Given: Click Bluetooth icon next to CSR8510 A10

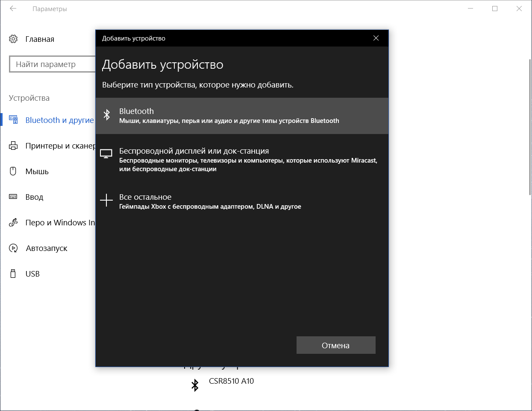Looking at the screenshot, I should (x=195, y=385).
